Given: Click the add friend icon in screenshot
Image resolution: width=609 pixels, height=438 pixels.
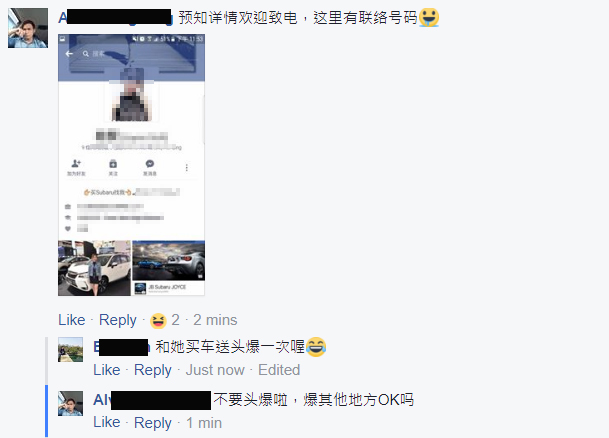Looking at the screenshot, I should point(76,163).
